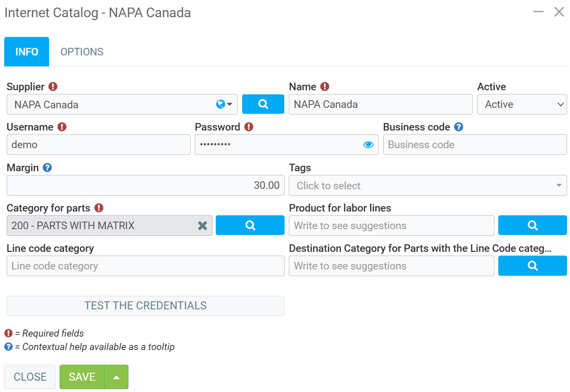Viewport: 570px width, 392px height.
Task: Open the Active status dropdown
Action: 522,105
